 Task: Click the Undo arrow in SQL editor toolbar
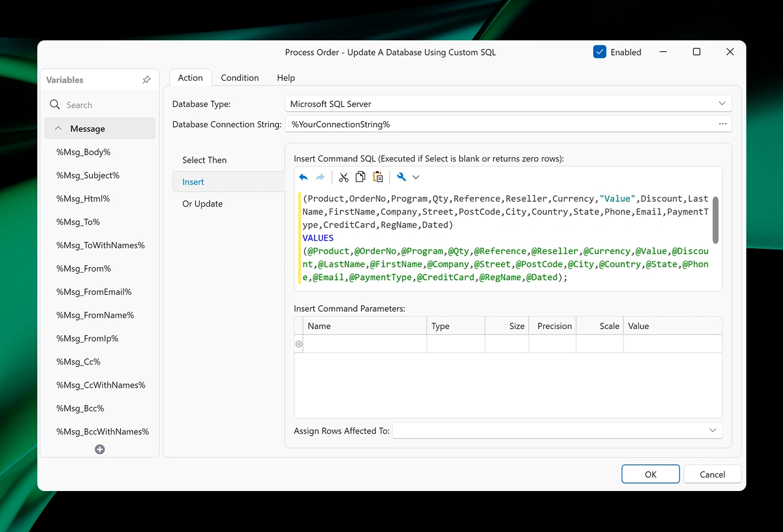[x=303, y=177]
